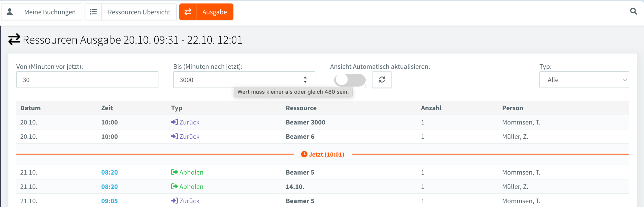The image size is (644, 207).
Task: Click the Abholen icon for Beamer 5
Action: click(174, 172)
